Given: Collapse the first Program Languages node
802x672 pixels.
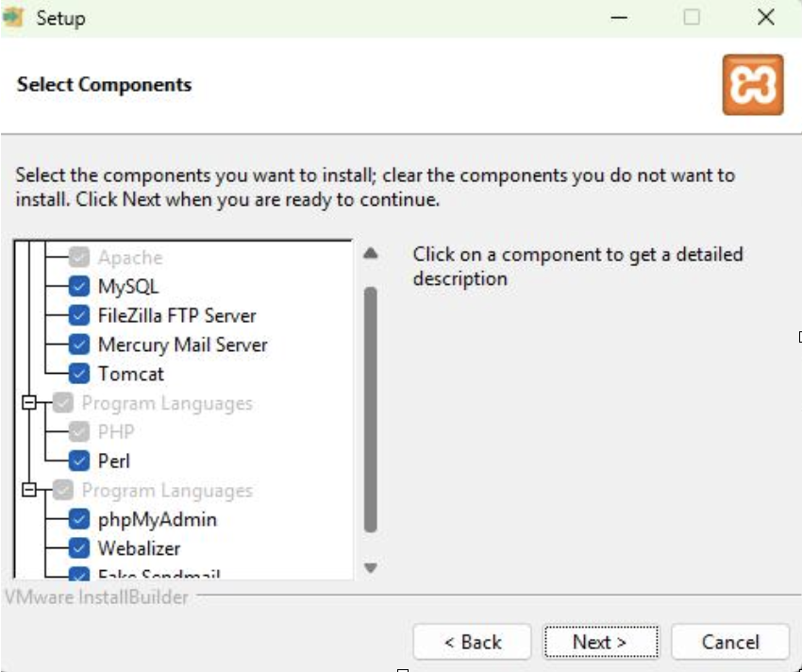Looking at the screenshot, I should (x=29, y=403).
